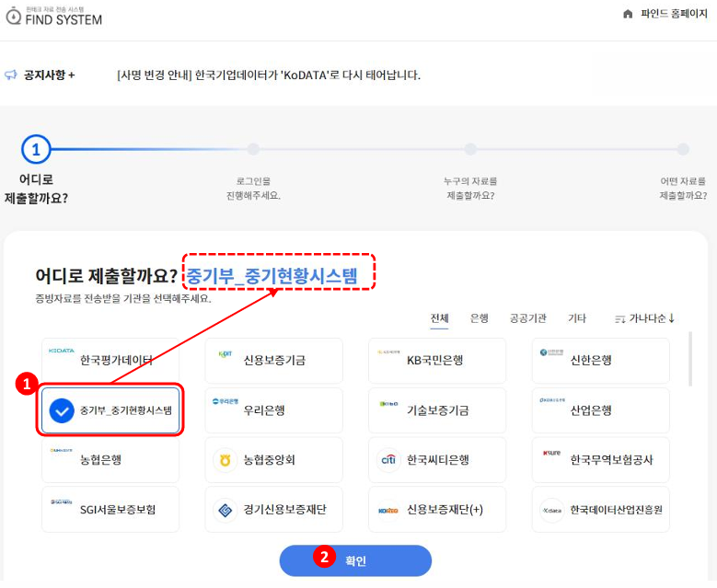Pick 농협은행 from the institution grid
This screenshot has width=717, height=588.
110,459
